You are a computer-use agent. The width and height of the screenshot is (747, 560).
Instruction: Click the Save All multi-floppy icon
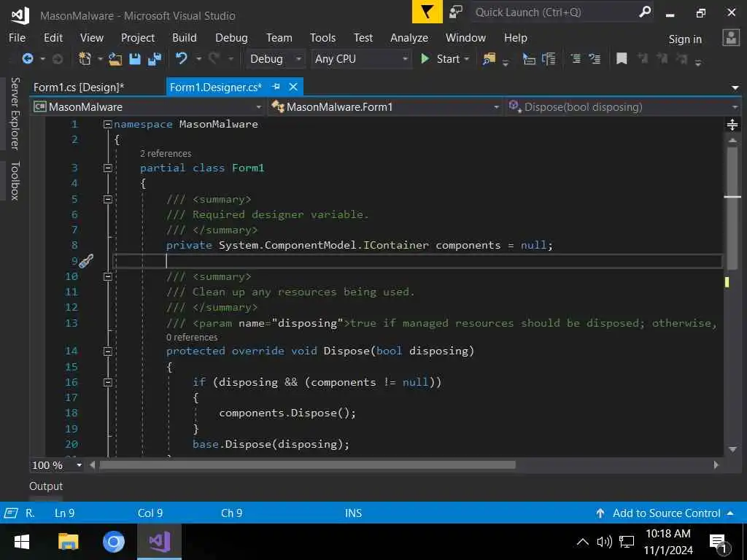coord(155,58)
